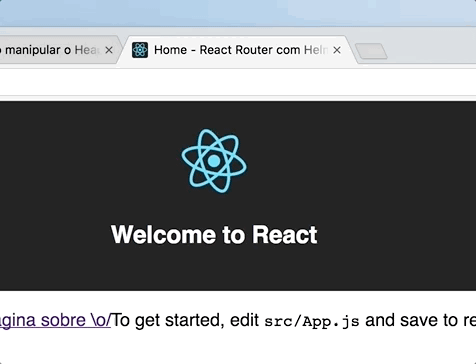Click the large React atom logo
Screen dimensions: 476x364
click(214, 161)
